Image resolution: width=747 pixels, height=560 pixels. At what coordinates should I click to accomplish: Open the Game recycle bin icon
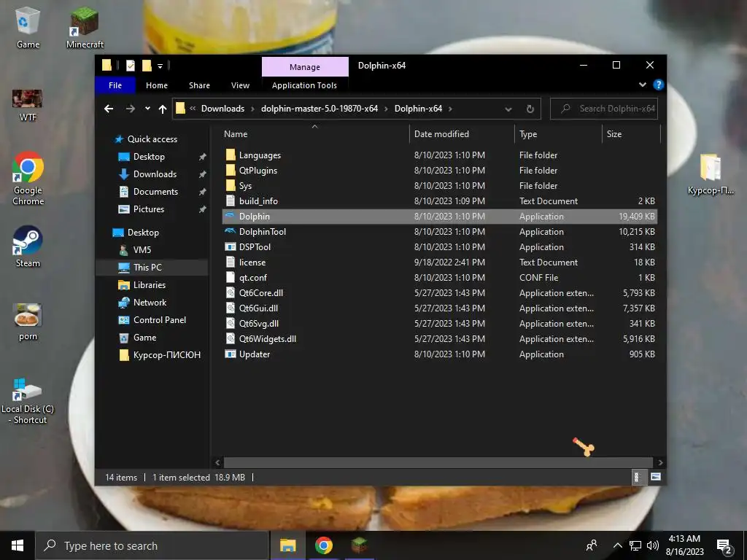tap(28, 28)
